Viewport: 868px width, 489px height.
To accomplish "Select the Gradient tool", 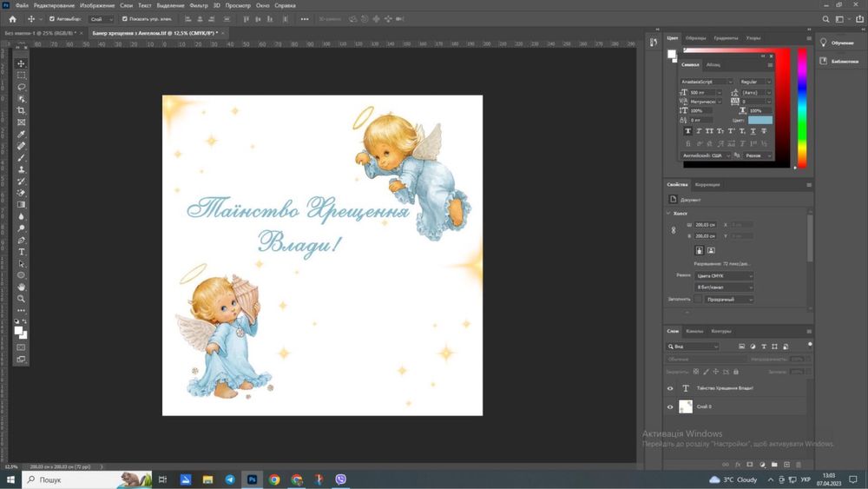I will pyautogui.click(x=21, y=205).
